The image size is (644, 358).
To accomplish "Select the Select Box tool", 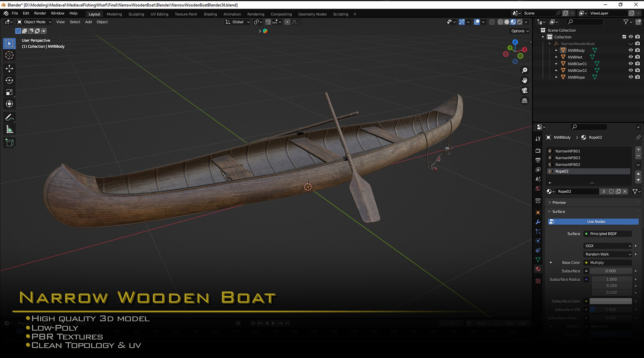I will [x=9, y=43].
